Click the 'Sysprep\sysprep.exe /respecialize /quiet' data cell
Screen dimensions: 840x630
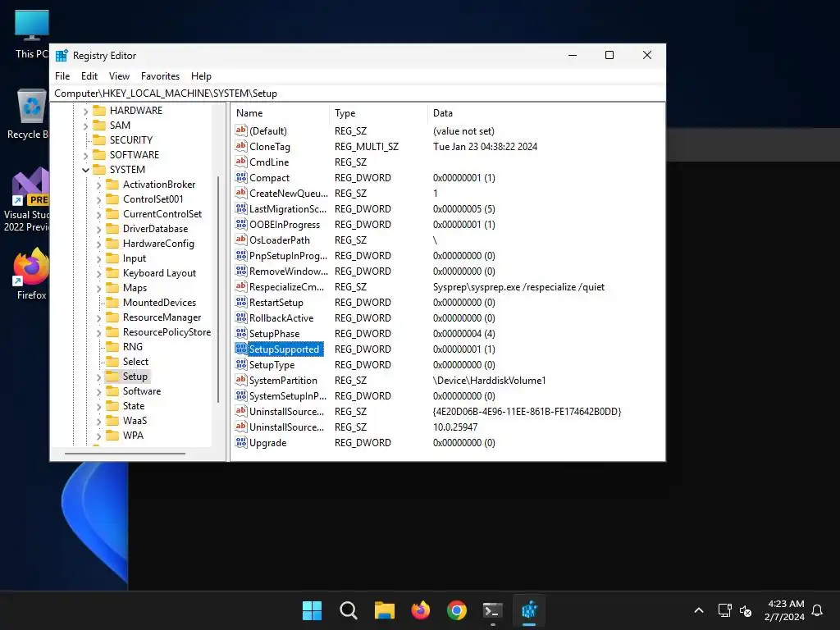tap(518, 287)
